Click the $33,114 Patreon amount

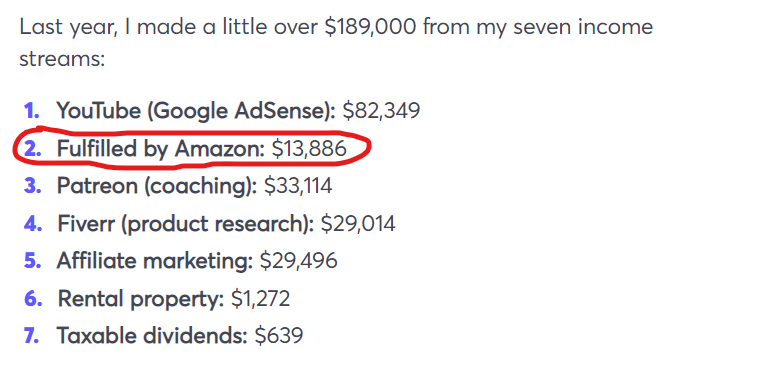click(298, 186)
